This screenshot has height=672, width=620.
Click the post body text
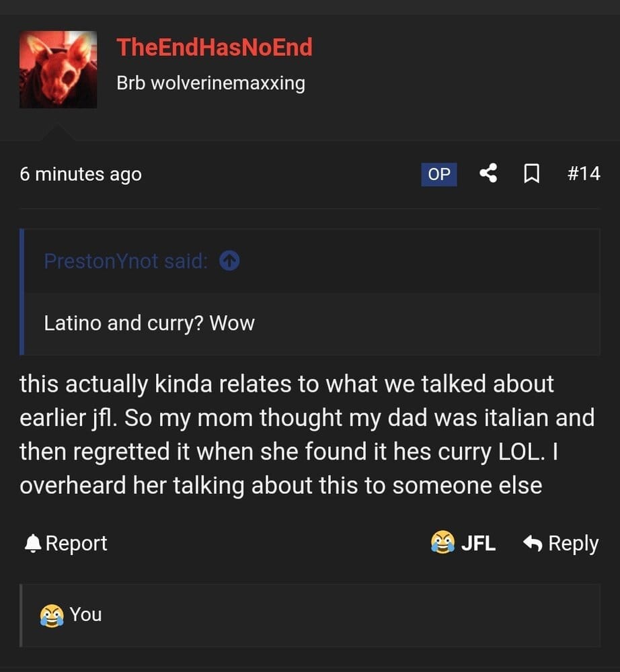point(307,435)
